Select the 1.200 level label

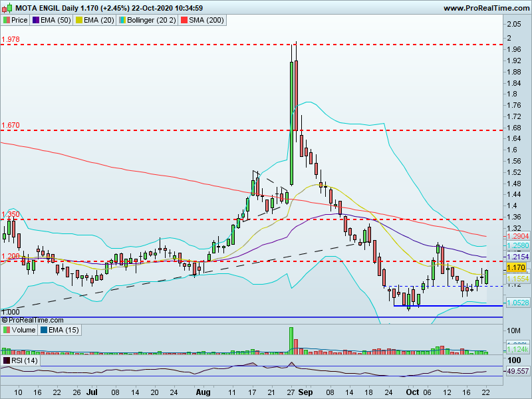click(11, 256)
